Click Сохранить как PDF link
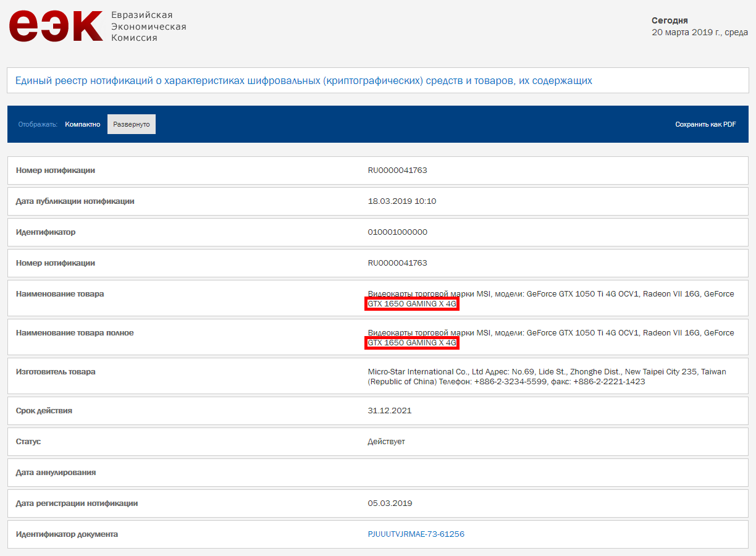 [x=705, y=124]
